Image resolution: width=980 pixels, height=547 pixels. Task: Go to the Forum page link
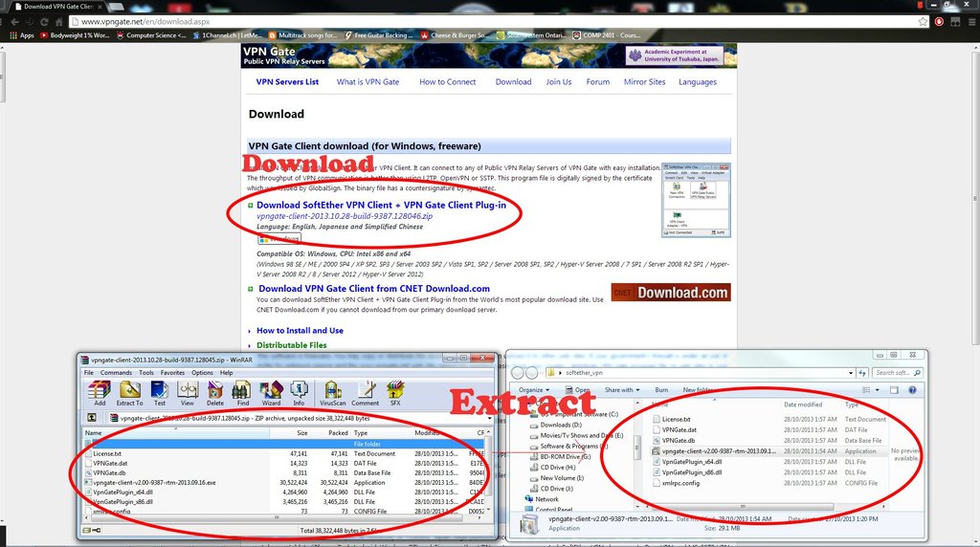[x=597, y=82]
